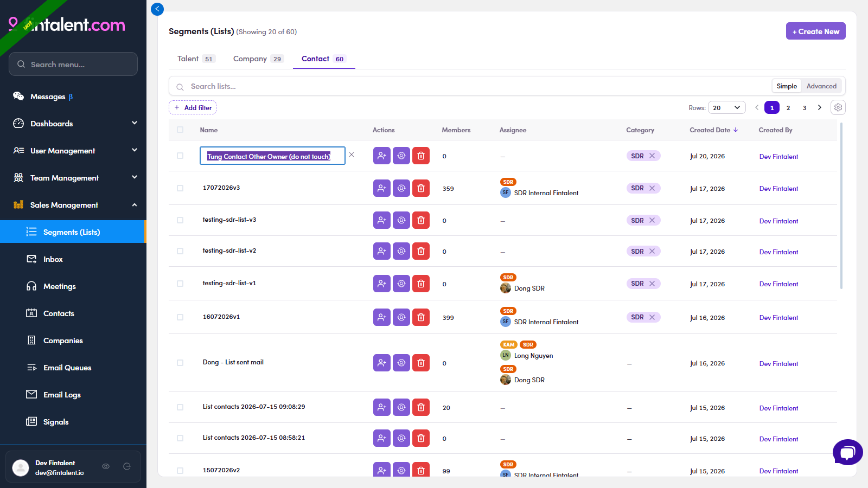Toggle the eye icon in the user profile
The image size is (868, 488).
click(106, 466)
